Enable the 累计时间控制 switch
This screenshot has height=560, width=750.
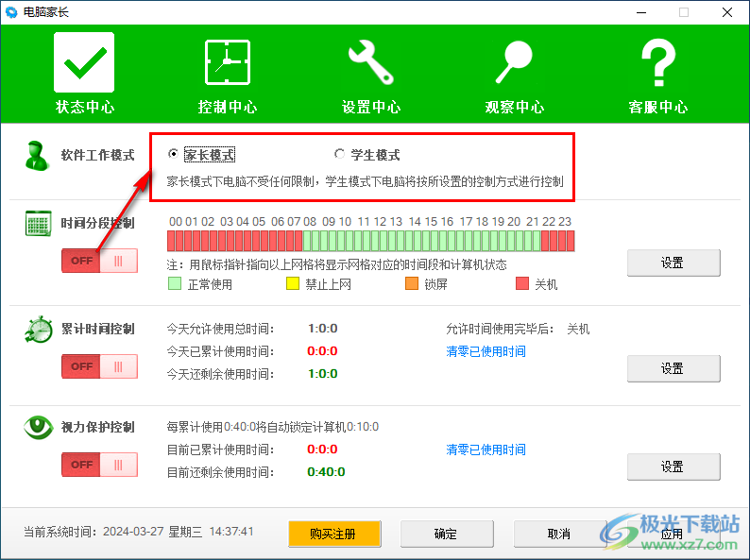[x=99, y=366]
